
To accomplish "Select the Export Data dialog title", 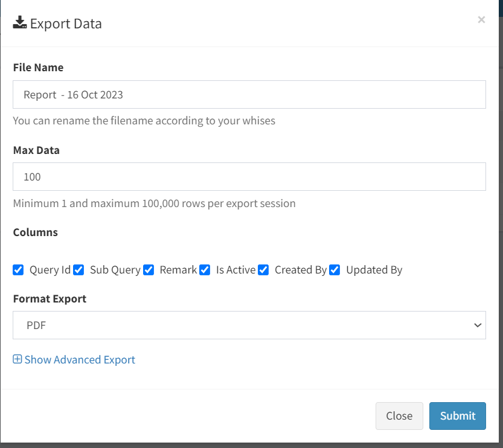I will tap(66, 24).
